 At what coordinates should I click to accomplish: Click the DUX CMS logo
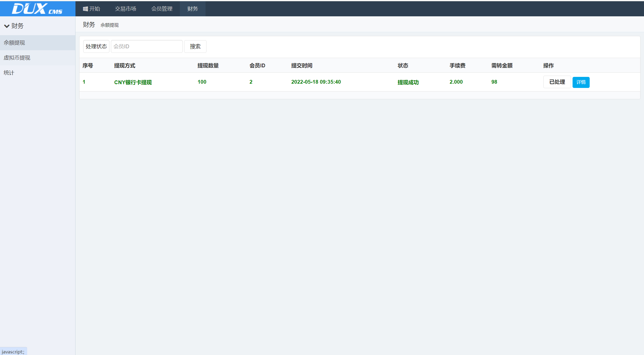click(x=37, y=9)
